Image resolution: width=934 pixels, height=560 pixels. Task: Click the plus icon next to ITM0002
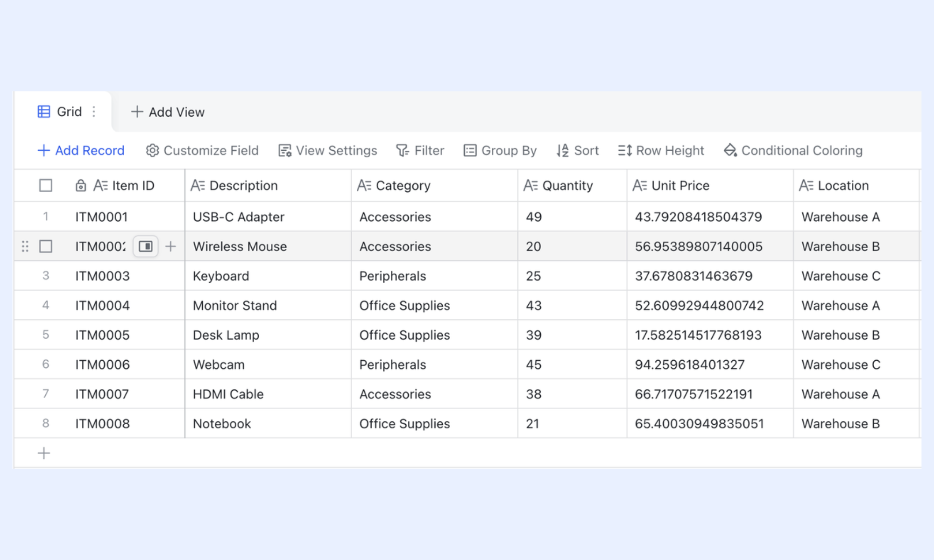tap(171, 246)
